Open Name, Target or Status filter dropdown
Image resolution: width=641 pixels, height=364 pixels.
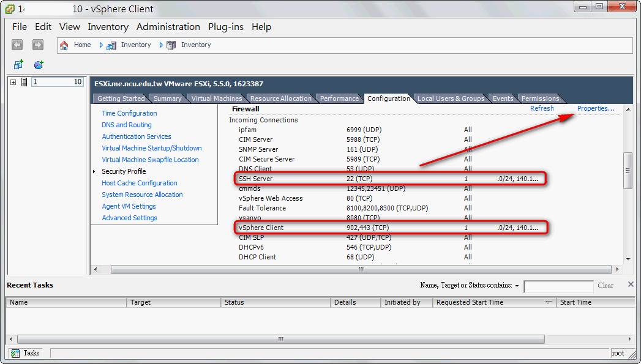517,286
